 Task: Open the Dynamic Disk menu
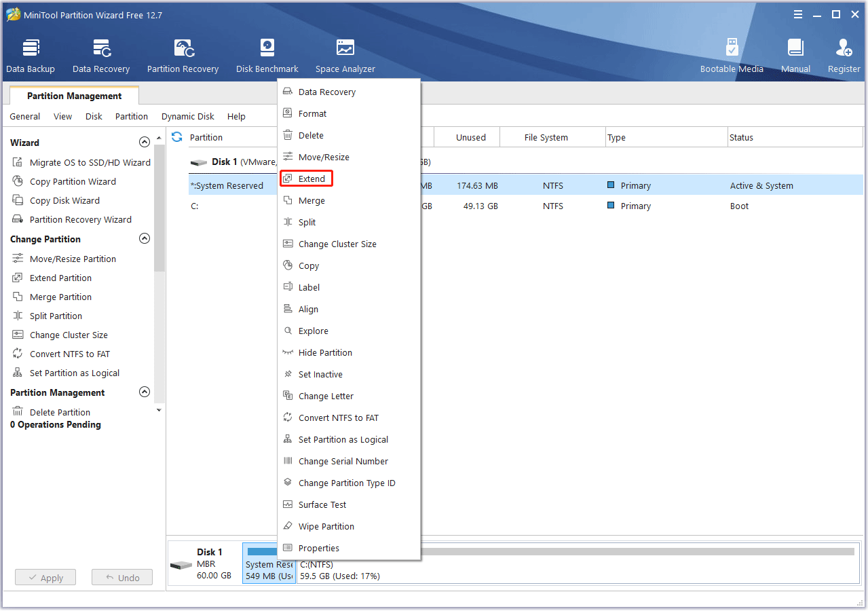click(188, 116)
